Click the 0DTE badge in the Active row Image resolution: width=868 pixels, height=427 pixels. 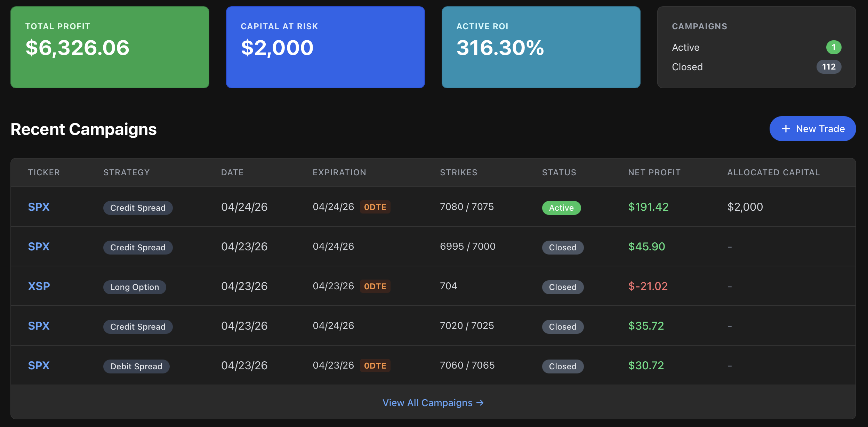[375, 207]
